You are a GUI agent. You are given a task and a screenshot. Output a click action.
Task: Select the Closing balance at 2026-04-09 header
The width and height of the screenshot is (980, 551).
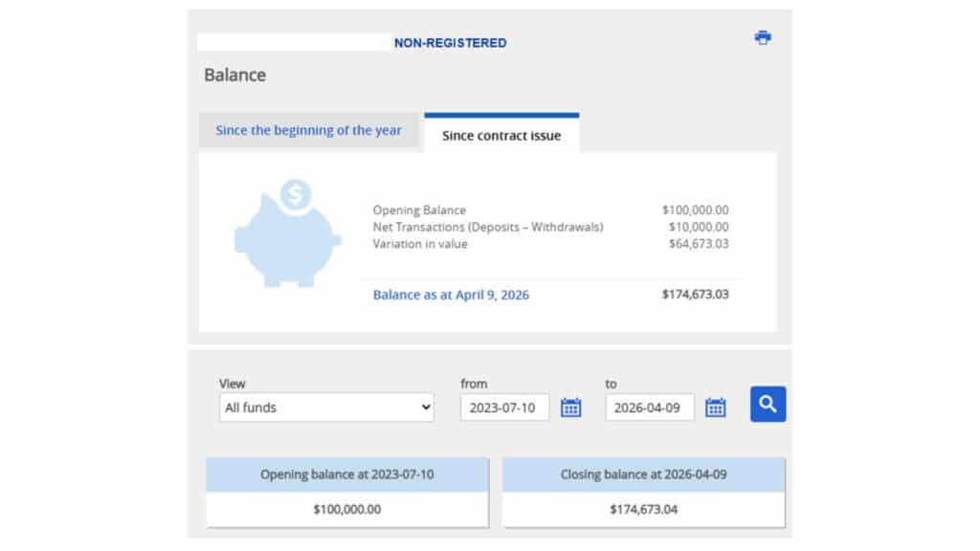[x=643, y=474]
